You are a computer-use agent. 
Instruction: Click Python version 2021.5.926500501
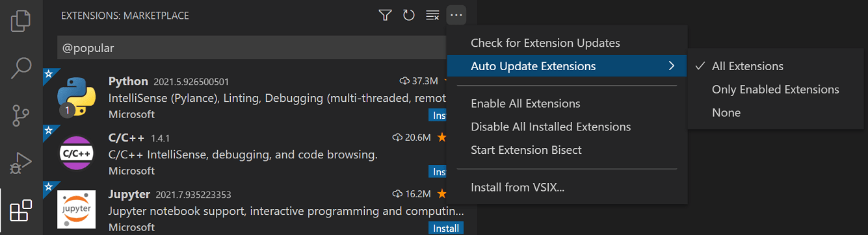point(191,82)
